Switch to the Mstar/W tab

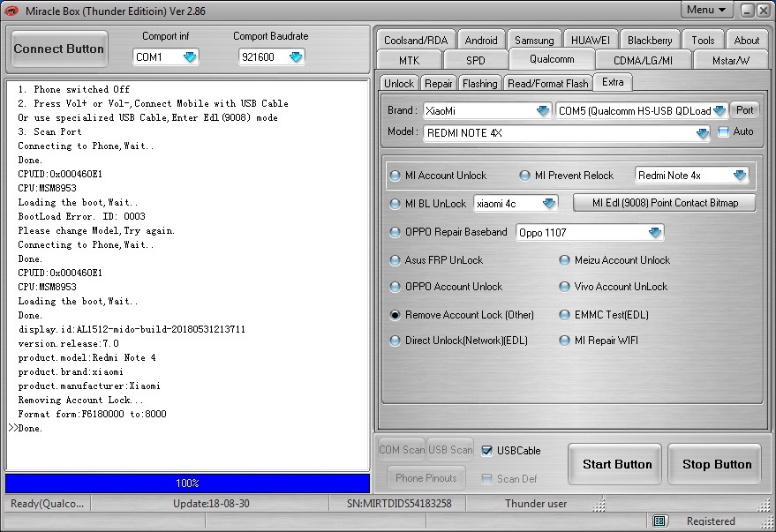[731, 60]
